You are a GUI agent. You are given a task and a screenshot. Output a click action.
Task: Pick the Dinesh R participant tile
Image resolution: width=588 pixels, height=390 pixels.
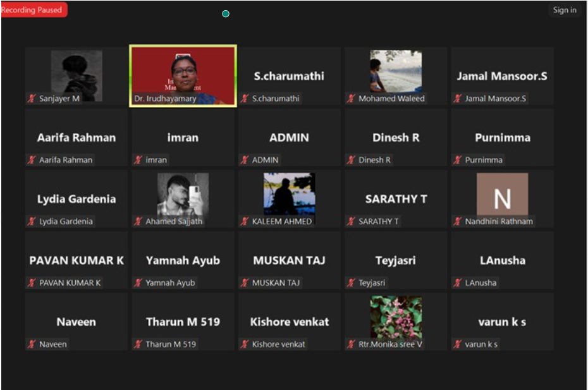pos(396,137)
